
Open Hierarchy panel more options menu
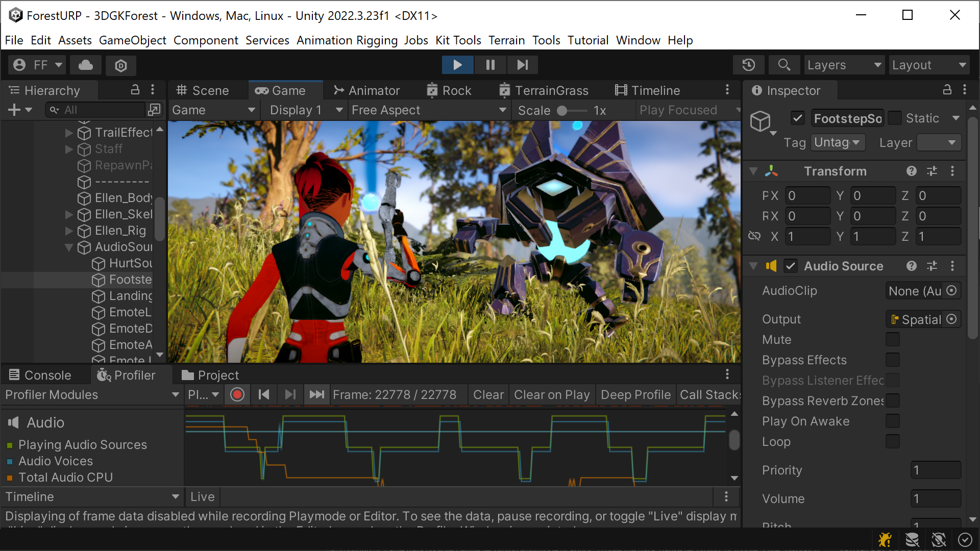(153, 90)
